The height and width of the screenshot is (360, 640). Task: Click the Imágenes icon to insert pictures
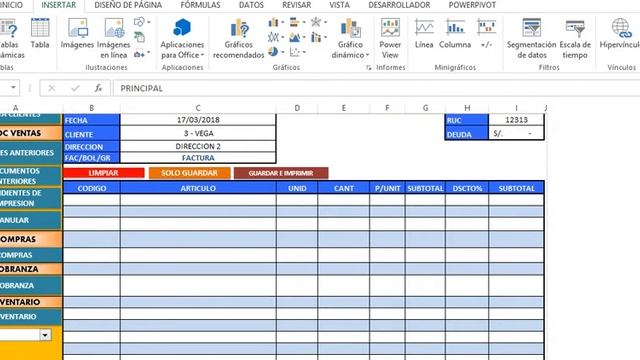coord(77,33)
